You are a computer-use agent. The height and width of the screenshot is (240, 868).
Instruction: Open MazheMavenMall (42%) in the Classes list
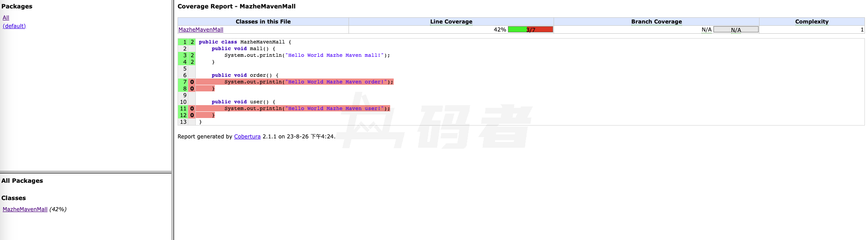tap(25, 209)
